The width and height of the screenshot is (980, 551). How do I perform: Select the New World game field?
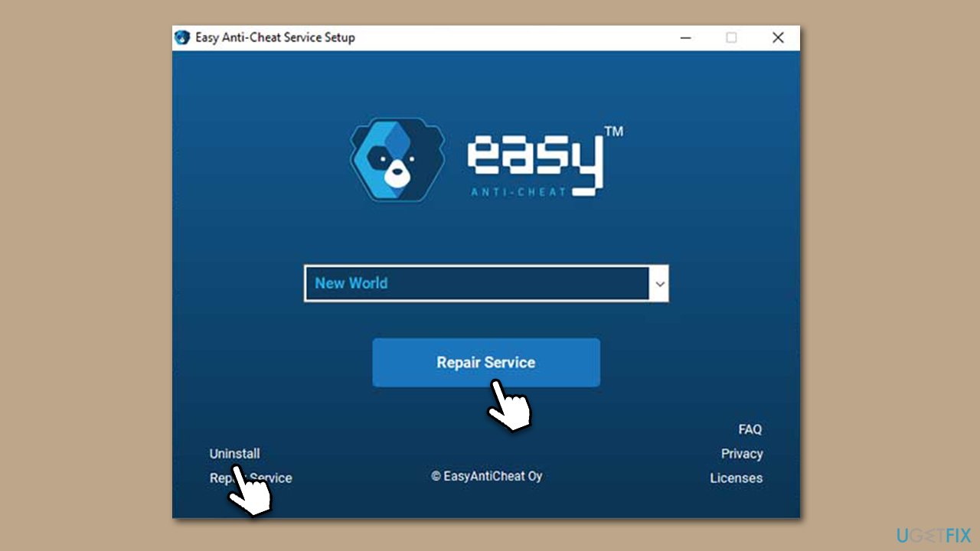476,283
